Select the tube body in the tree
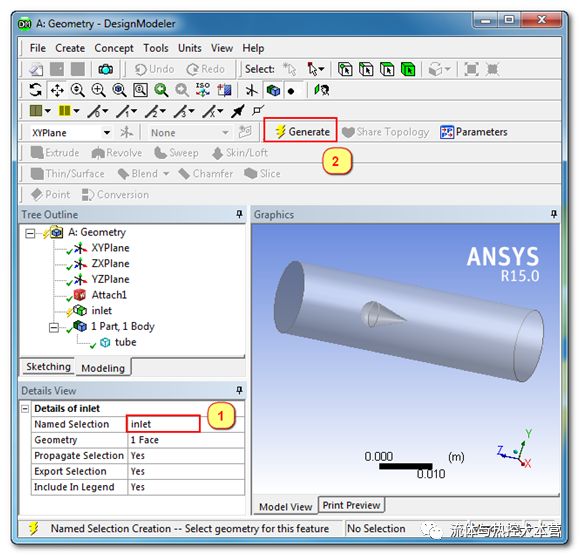Screen dimensions: 580x556 (x=125, y=342)
